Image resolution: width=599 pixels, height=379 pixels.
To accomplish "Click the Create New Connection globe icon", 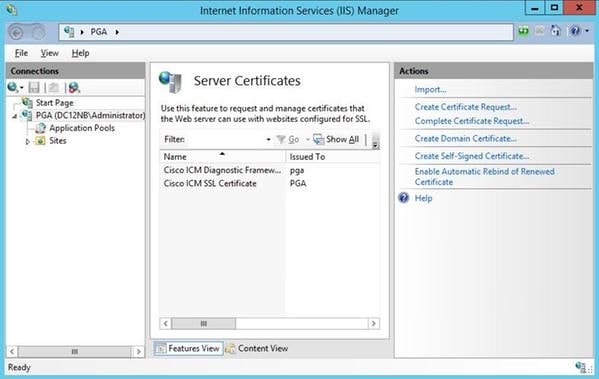I will tap(13, 87).
